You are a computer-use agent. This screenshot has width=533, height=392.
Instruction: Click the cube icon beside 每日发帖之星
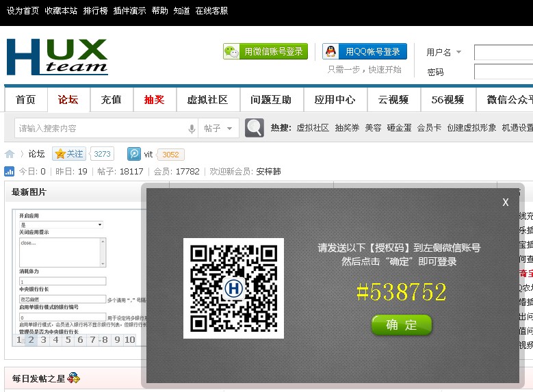click(73, 378)
